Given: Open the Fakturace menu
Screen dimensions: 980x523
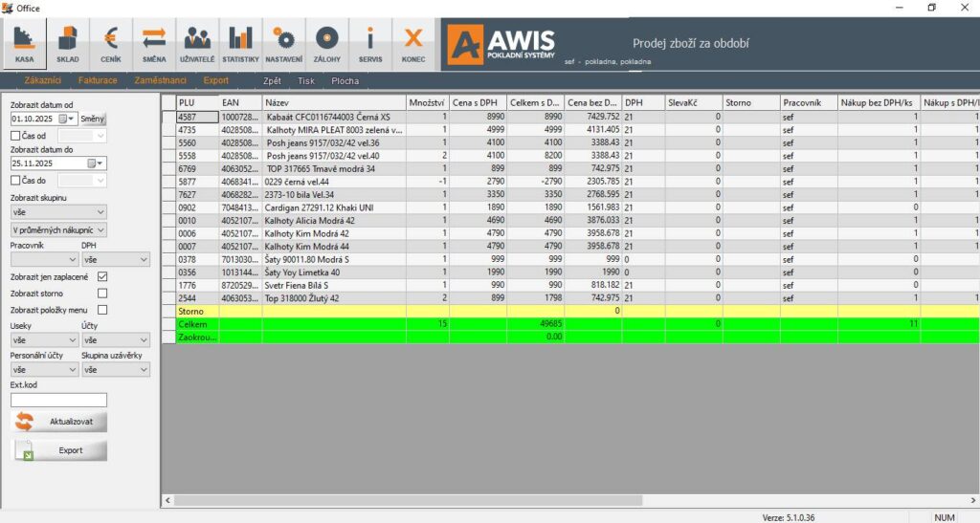Looking at the screenshot, I should click(x=98, y=80).
